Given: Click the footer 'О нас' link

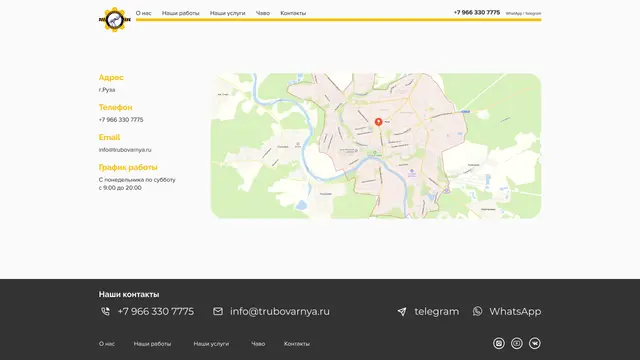Looking at the screenshot, I should 107,344.
